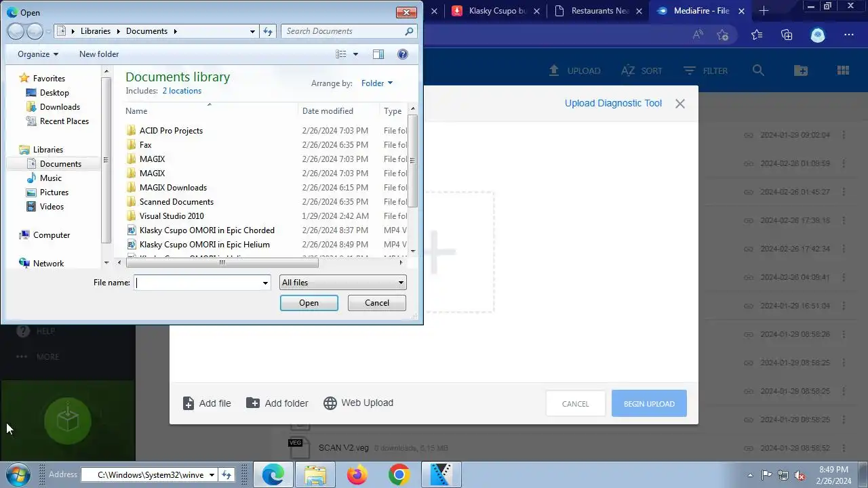868x488 pixels.
Task: Switch to Restaurants Near browser tab
Action: point(598,11)
